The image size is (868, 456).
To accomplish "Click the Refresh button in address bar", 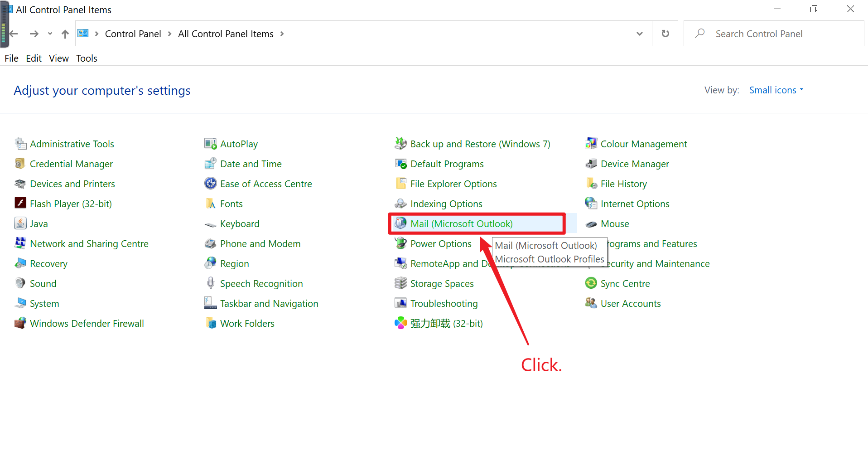I will [x=665, y=34].
